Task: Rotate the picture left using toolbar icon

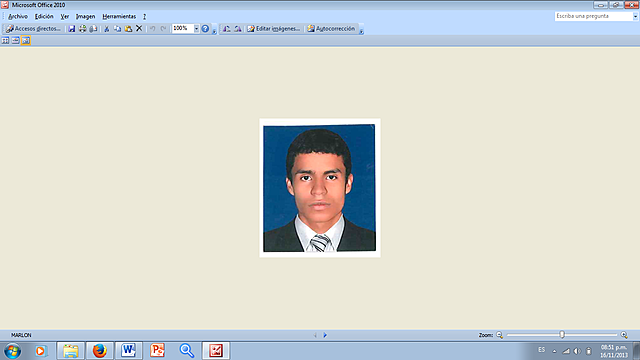Action: (227, 29)
